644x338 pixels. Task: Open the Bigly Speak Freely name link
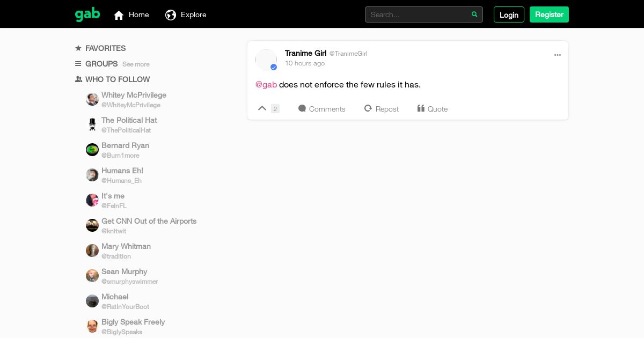pyautogui.click(x=133, y=322)
